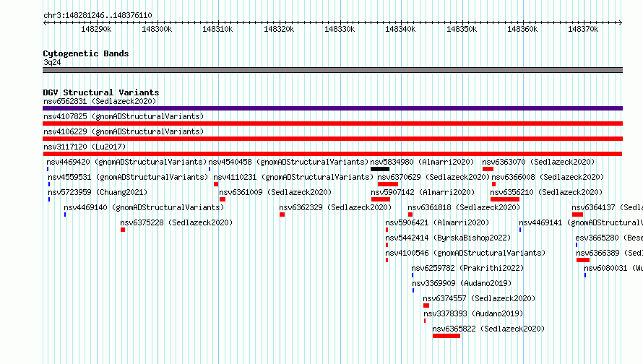
Task: Click the red nsv4110231 variant marker
Action: [x=216, y=184]
